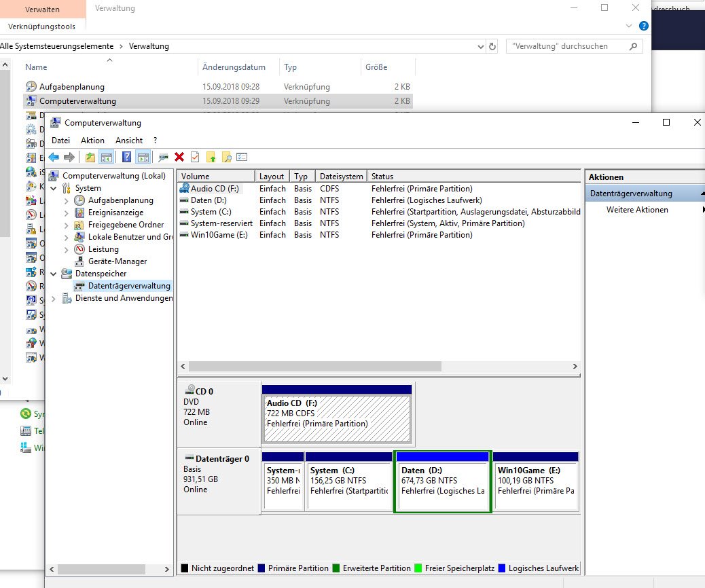Toggle the action pane toolbar icon
This screenshot has height=588, width=705.
tap(143, 157)
